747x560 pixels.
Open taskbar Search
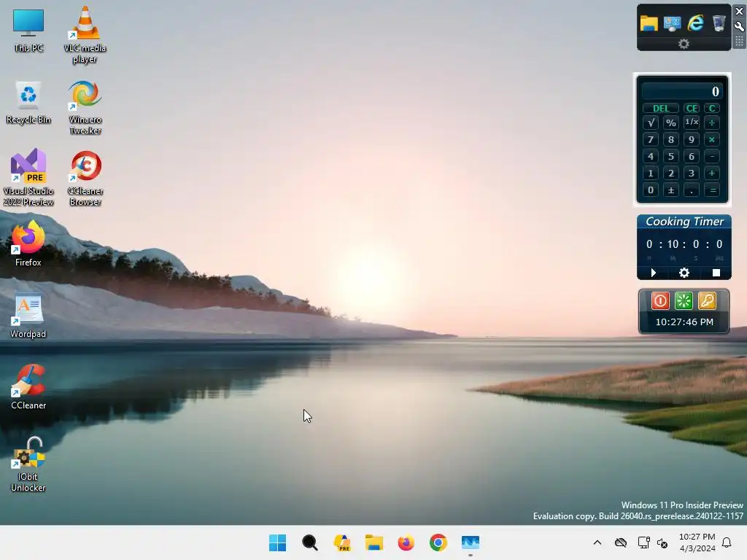click(x=309, y=542)
